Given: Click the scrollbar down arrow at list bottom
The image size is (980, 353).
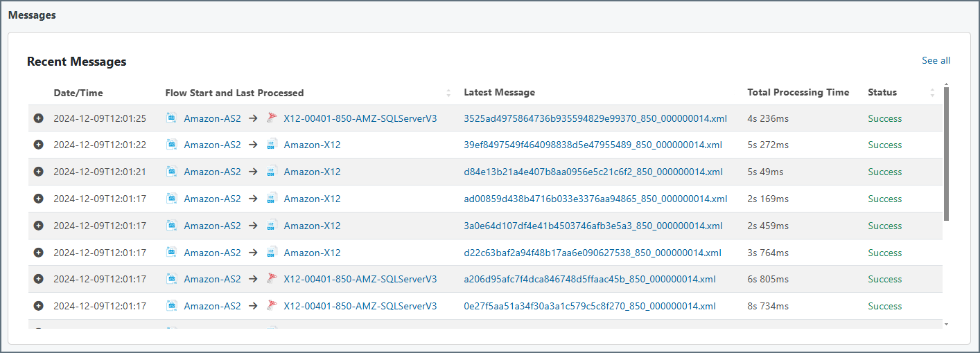Looking at the screenshot, I should tap(946, 324).
